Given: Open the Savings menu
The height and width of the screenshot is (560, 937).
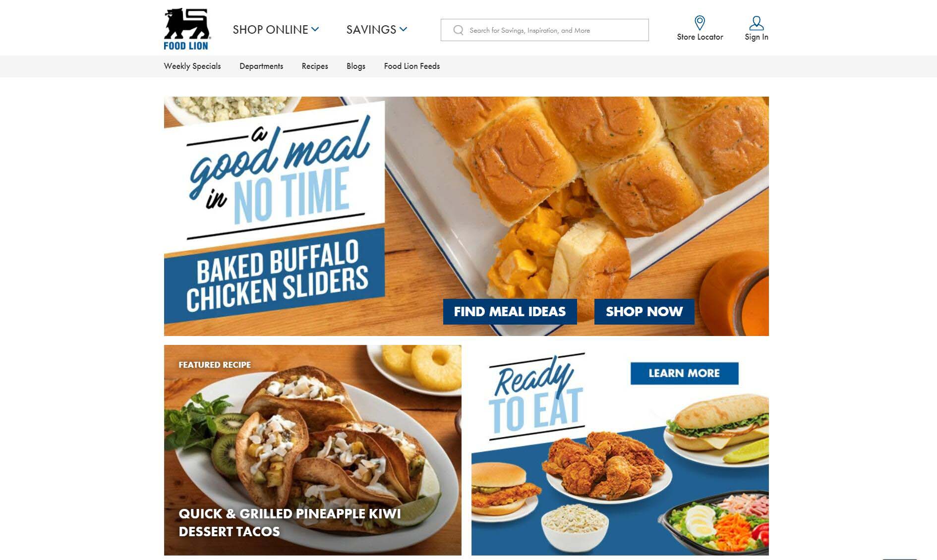Looking at the screenshot, I should [x=376, y=30].
